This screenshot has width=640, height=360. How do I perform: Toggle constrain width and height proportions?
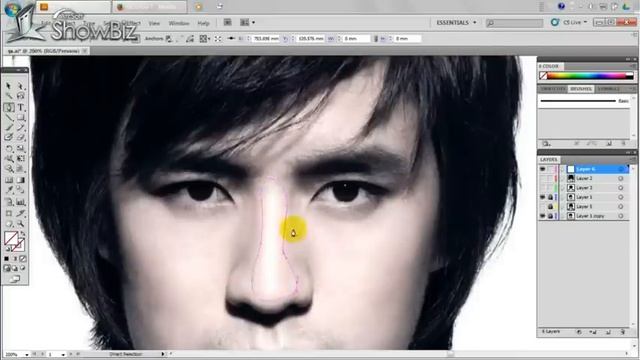[x=376, y=39]
